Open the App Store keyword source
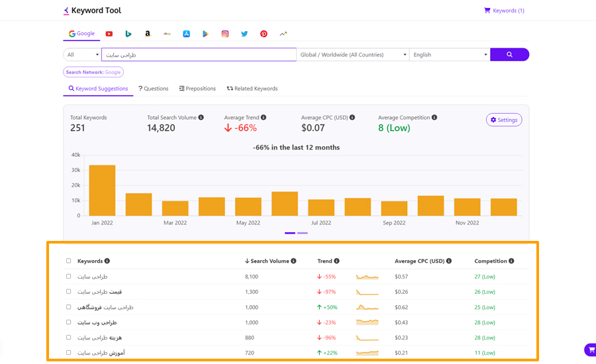This screenshot has height=364, width=596. pyautogui.click(x=186, y=34)
